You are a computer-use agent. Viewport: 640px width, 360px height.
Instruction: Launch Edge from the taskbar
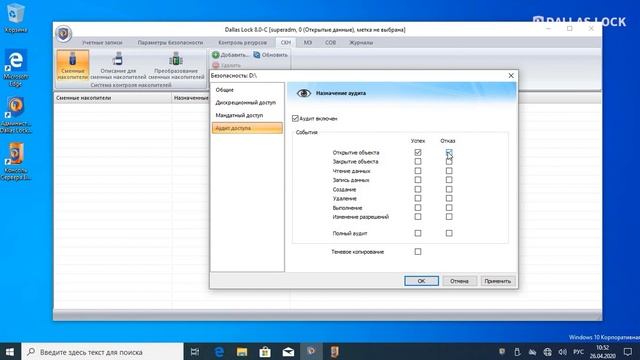click(x=219, y=352)
